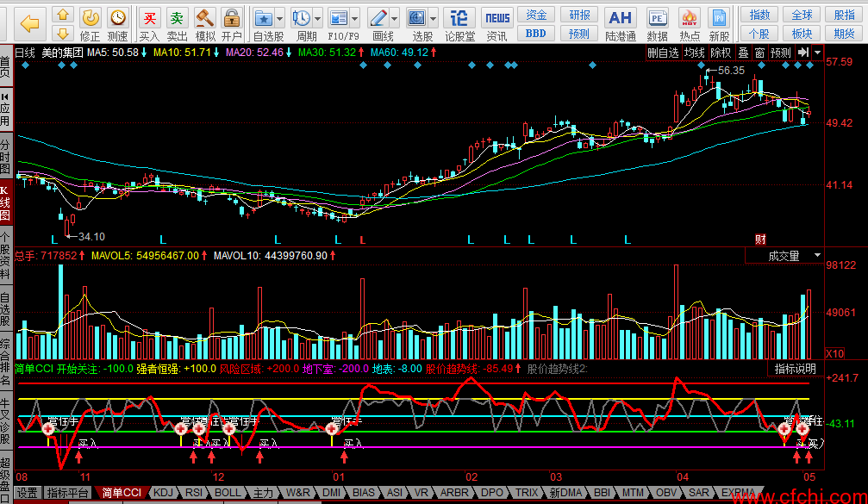Switch to the KDJ indicator tab
This screenshot has height=504, width=868.
click(163, 493)
